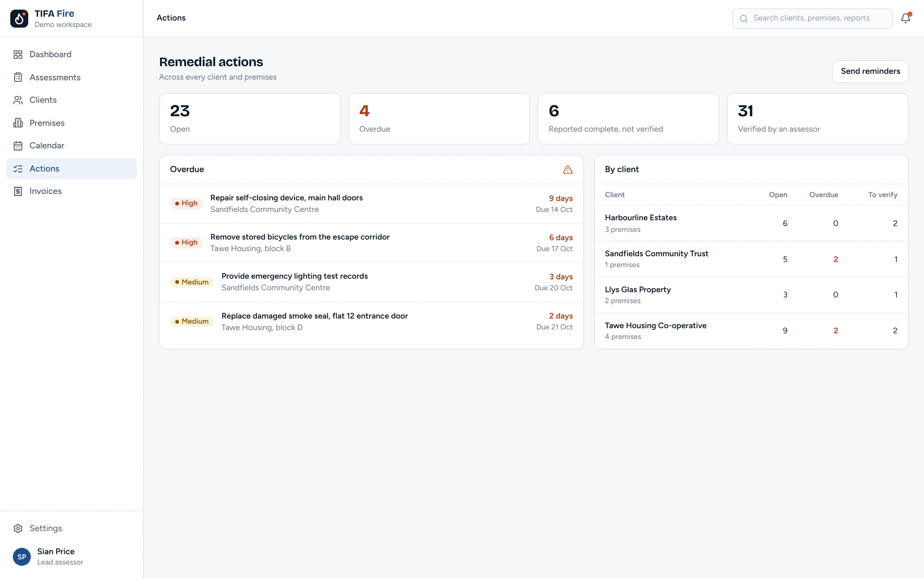This screenshot has height=578, width=924.
Task: Click the search magnifier icon
Action: coord(743,18)
